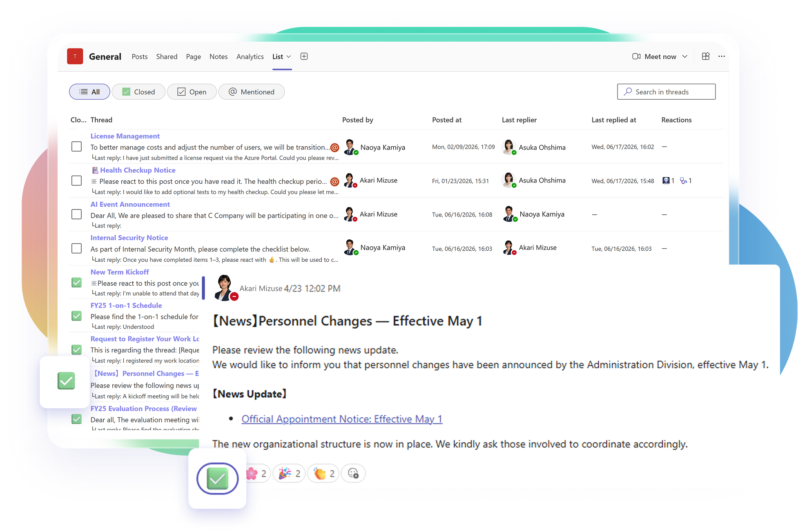Toggle the circled green closed checkbox on post

217,479
